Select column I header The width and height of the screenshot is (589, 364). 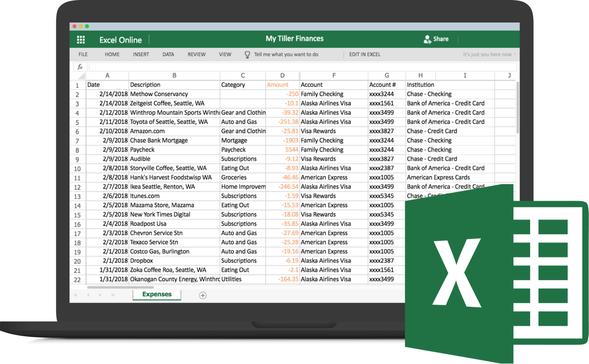click(465, 75)
